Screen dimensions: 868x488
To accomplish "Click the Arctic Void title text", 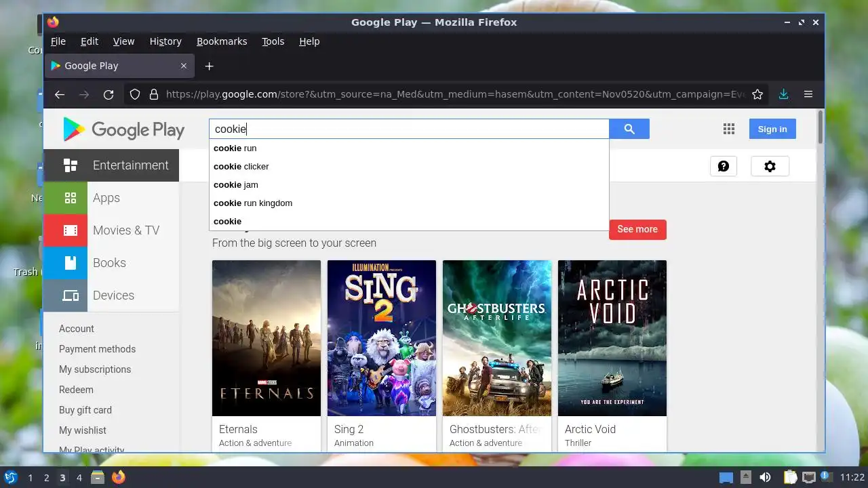I will (x=590, y=429).
